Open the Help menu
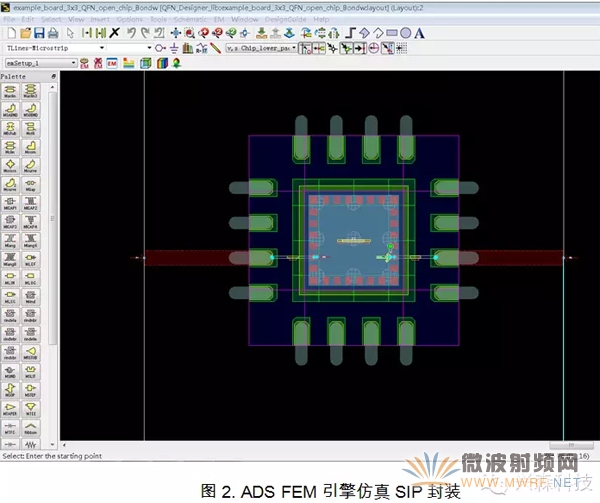600x503 pixels. coord(321,19)
